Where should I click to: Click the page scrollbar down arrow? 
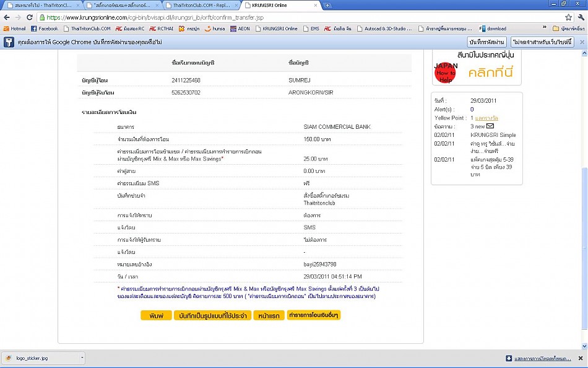tap(584, 346)
